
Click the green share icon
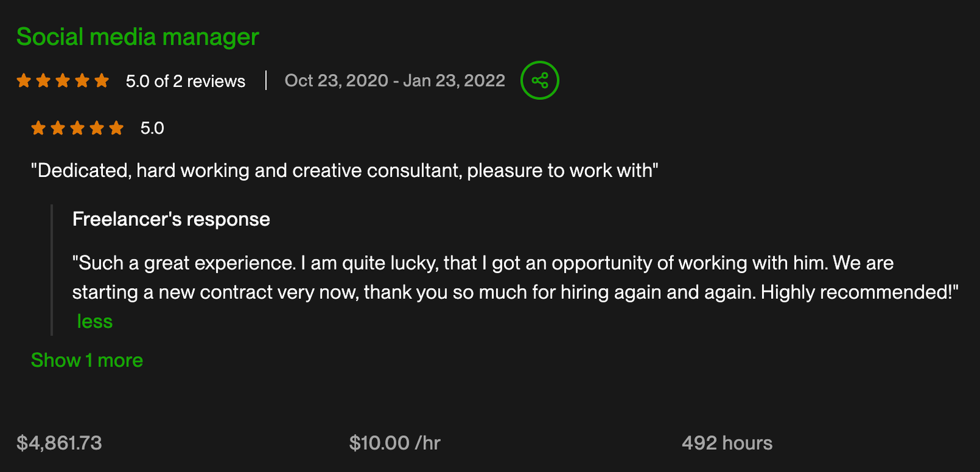coord(540,80)
